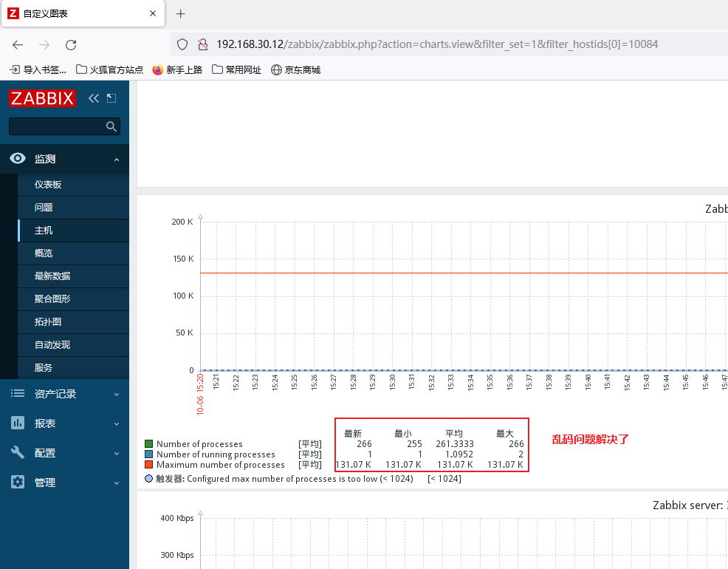This screenshot has width=728, height=569.
Task: Open a new browser tab with plus
Action: coord(181,14)
